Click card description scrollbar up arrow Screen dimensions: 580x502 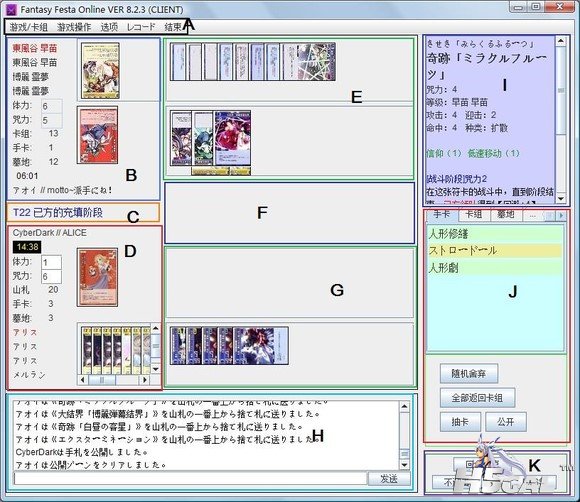click(561, 41)
